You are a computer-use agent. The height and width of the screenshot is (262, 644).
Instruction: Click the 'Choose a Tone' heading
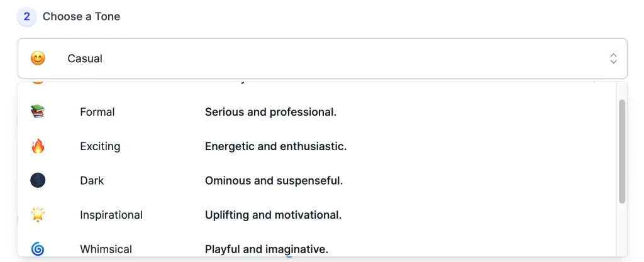pos(81,16)
